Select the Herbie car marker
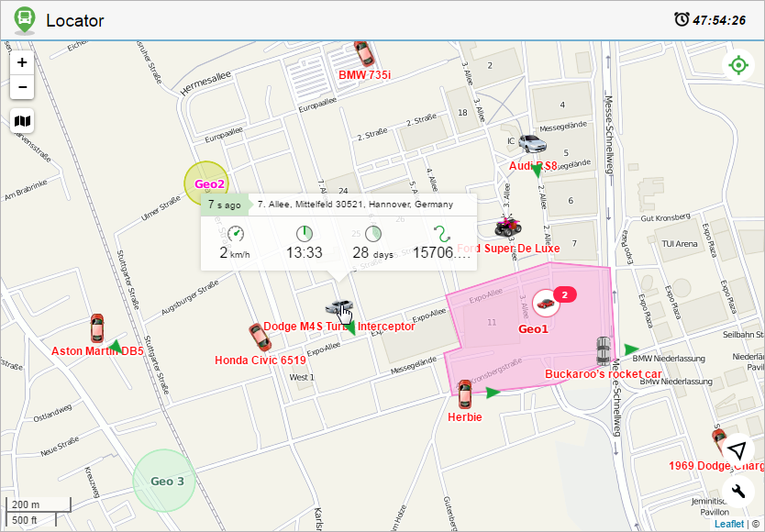 tap(465, 394)
